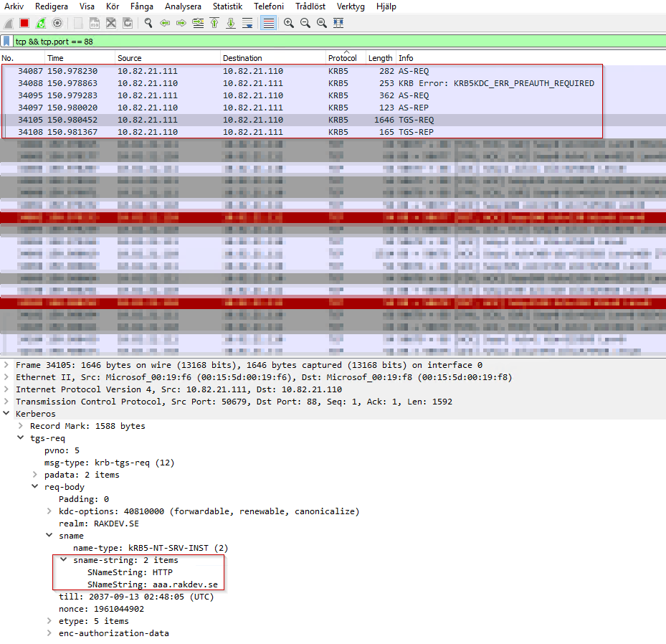Image resolution: width=666 pixels, height=644 pixels.
Task: Zoom in on packet text
Action: [x=289, y=23]
